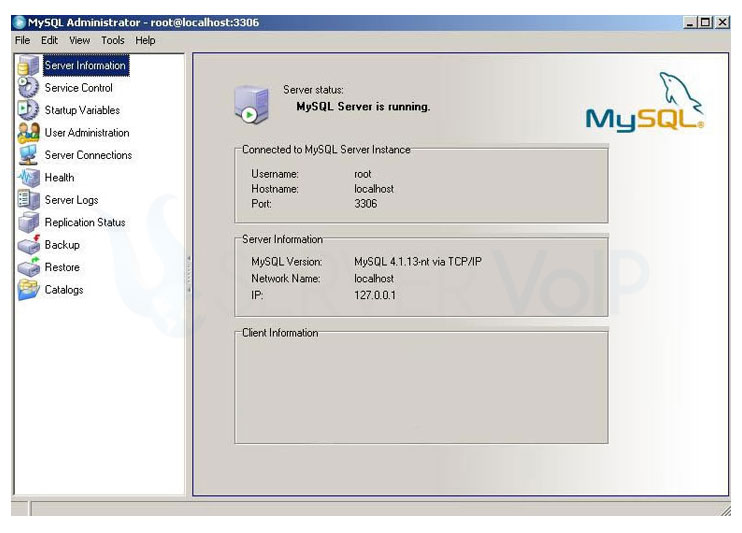
Task: Click the window resize grip
Action: tap(725, 510)
